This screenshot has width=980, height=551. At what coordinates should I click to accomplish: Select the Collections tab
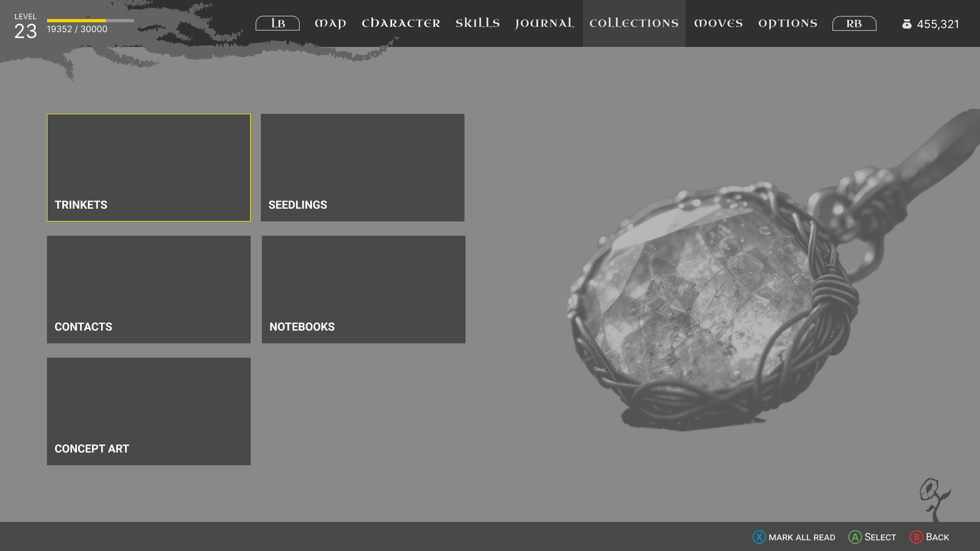pyautogui.click(x=634, y=23)
